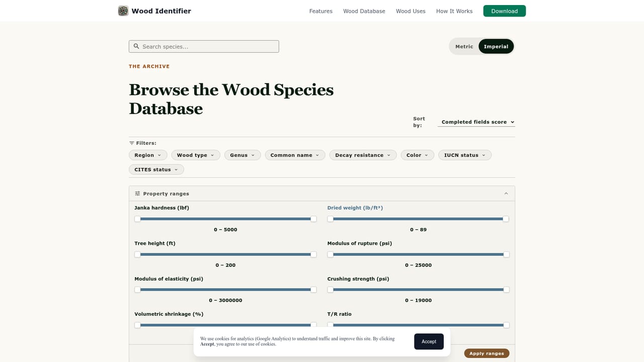The width and height of the screenshot is (644, 362).
Task: Click the Janka hardness slider minimum handle
Action: click(137, 219)
